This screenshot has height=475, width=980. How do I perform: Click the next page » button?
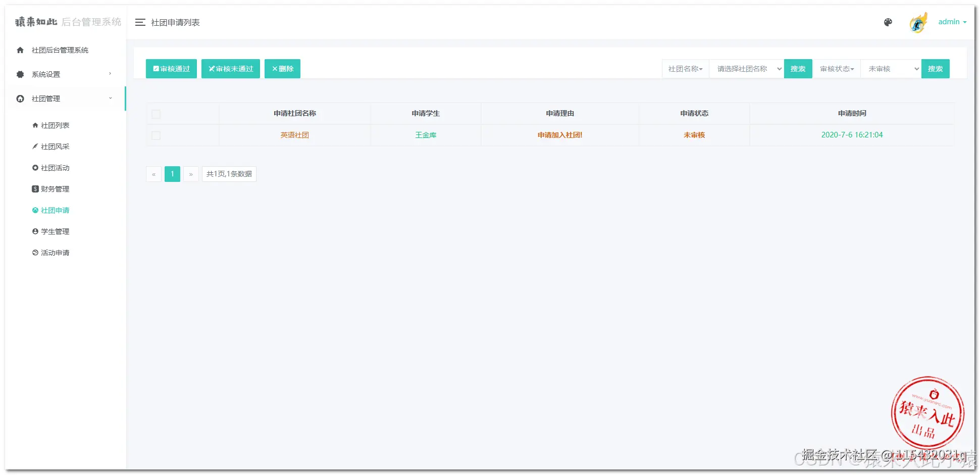[191, 174]
